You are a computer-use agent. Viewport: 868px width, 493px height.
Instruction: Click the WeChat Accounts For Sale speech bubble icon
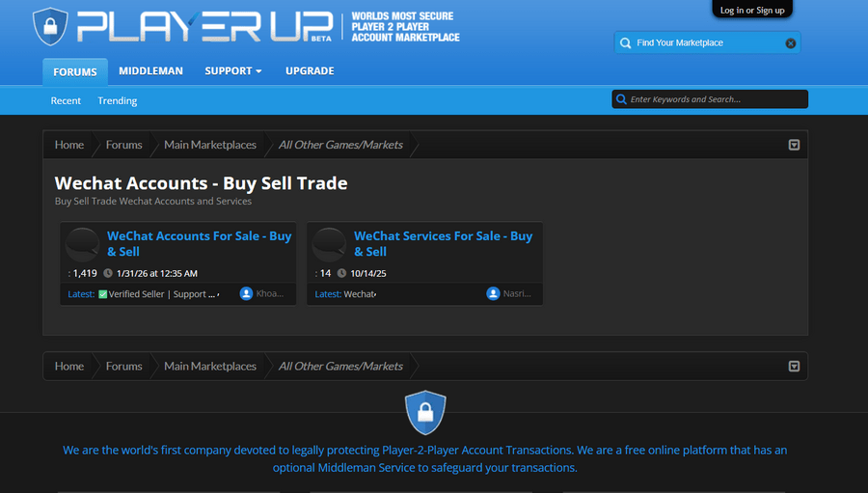pos(83,244)
